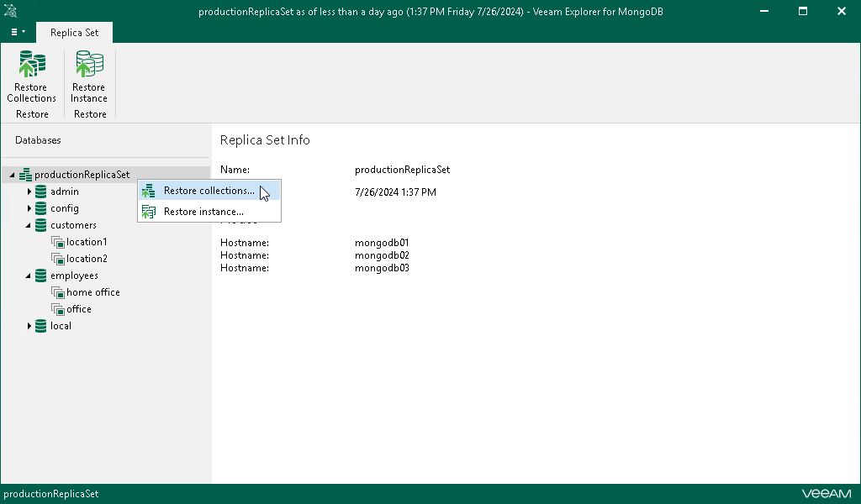Select the location1 collection

[x=87, y=242]
